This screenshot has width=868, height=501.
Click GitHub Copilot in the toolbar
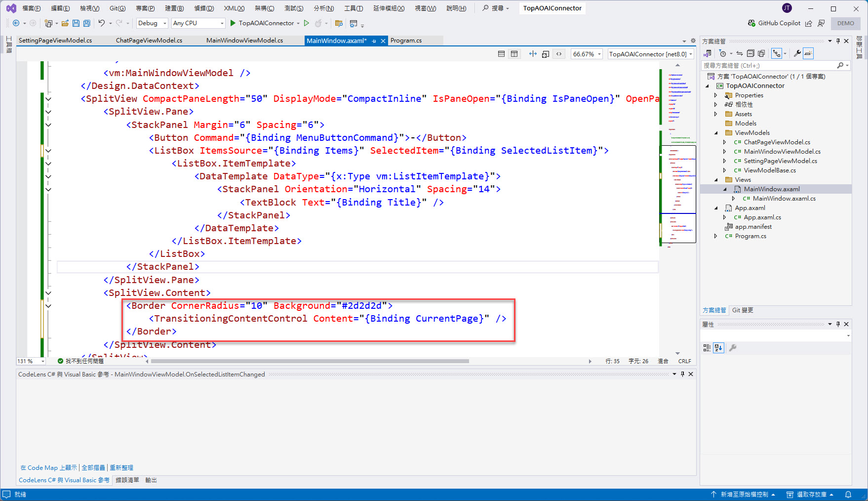[x=774, y=23]
